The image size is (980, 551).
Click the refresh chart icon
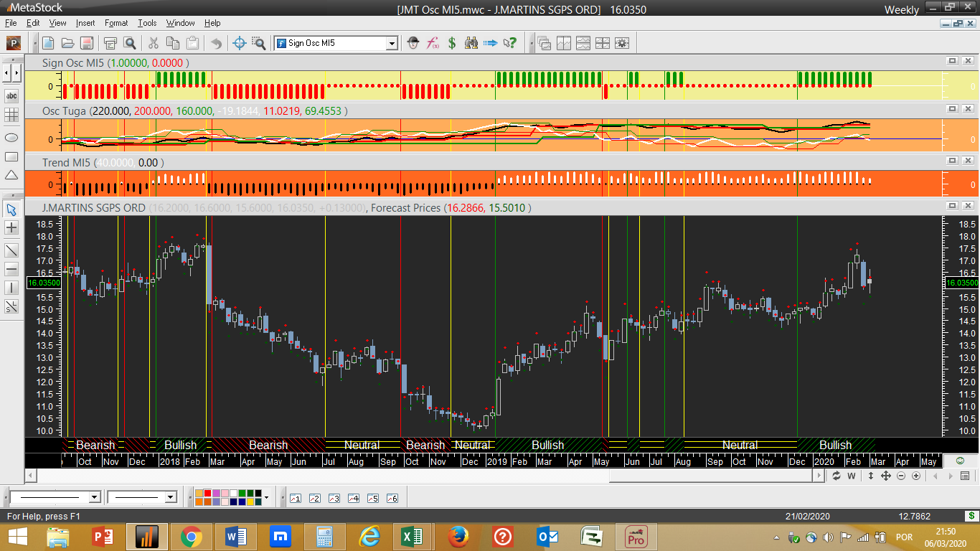tap(837, 476)
